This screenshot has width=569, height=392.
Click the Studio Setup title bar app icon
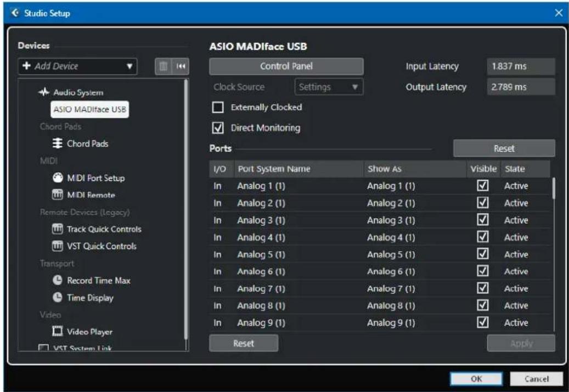[15, 13]
